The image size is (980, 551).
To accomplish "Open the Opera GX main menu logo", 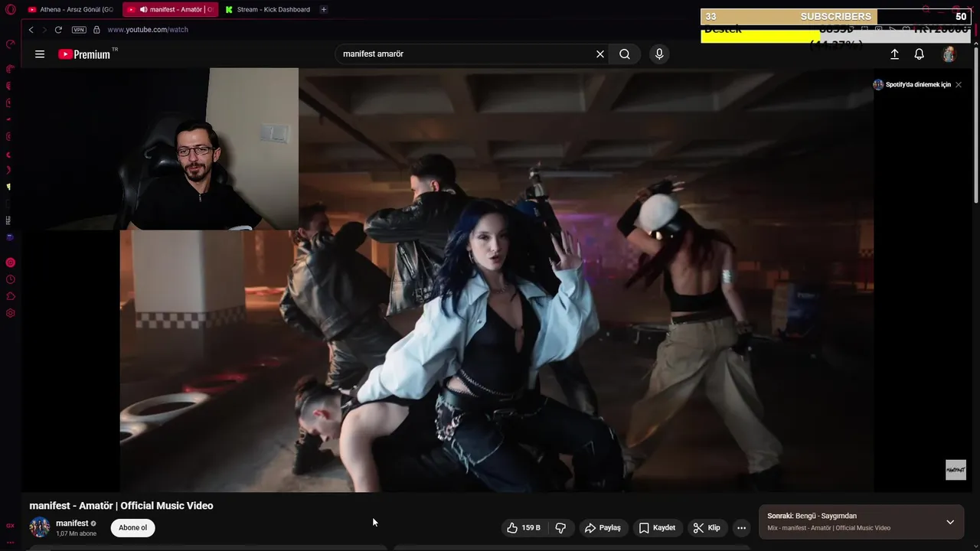I will click(11, 9).
